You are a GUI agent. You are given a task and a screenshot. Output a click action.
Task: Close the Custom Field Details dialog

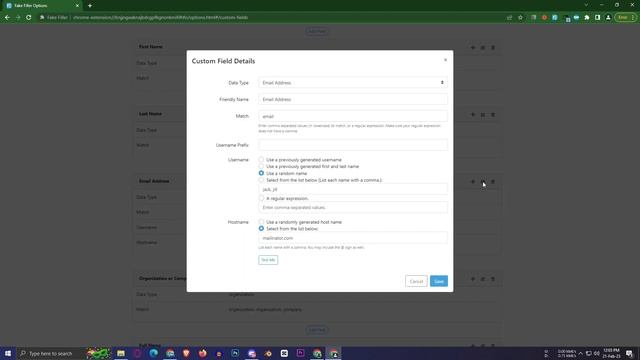pos(445,60)
